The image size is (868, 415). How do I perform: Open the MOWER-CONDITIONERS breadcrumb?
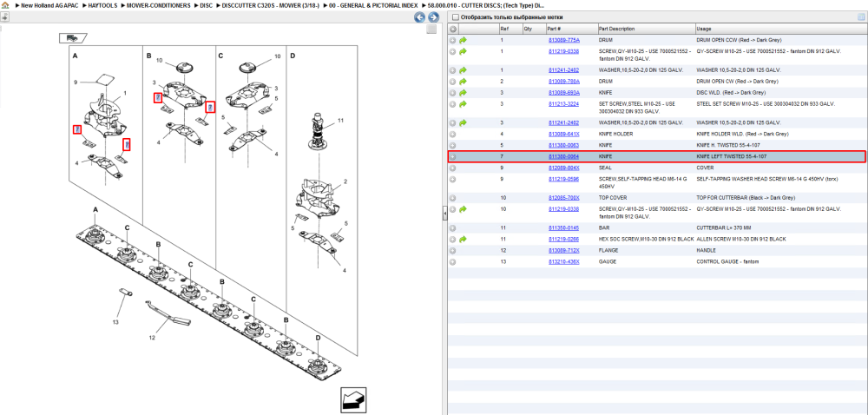[x=158, y=4]
